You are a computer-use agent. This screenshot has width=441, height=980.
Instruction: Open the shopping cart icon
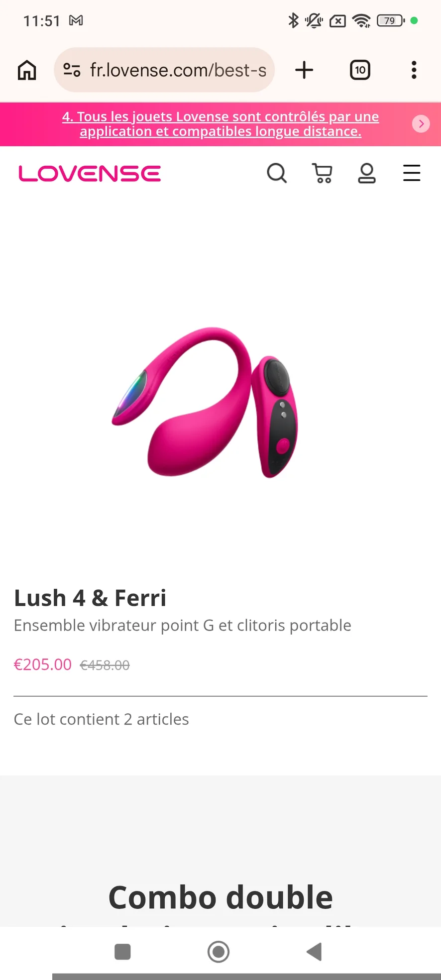(322, 173)
